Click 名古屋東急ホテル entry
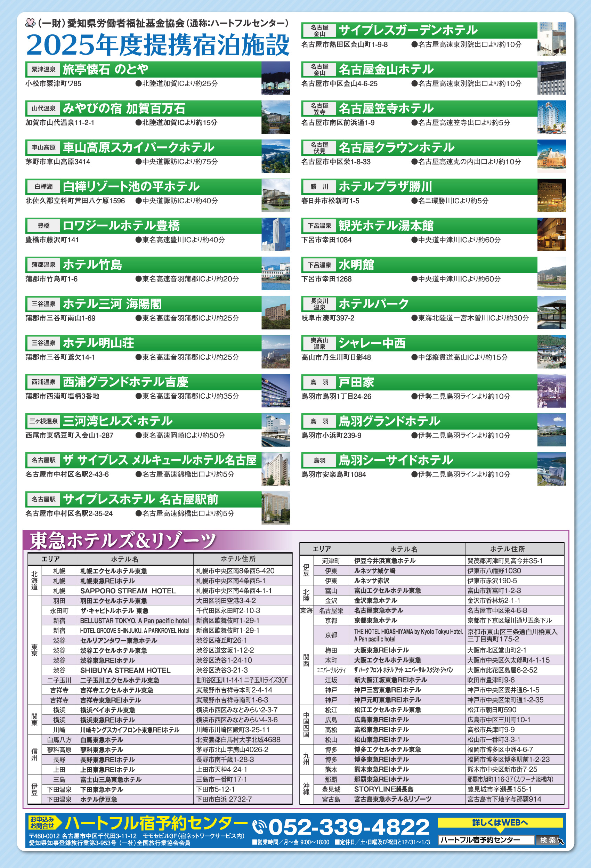This screenshot has height=868, width=591. (379, 610)
